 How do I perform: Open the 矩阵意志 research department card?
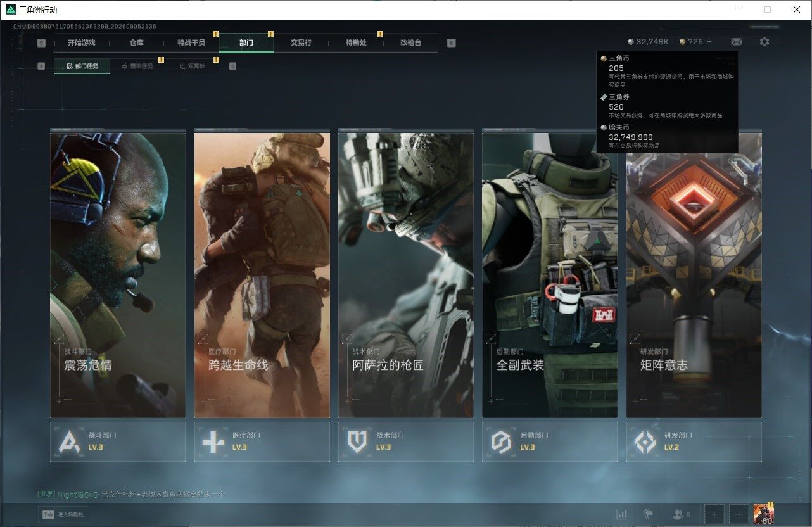(694, 274)
